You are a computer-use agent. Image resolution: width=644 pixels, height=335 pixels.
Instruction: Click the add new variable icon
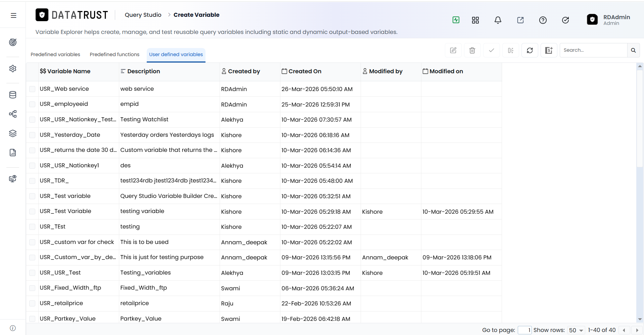tap(549, 50)
